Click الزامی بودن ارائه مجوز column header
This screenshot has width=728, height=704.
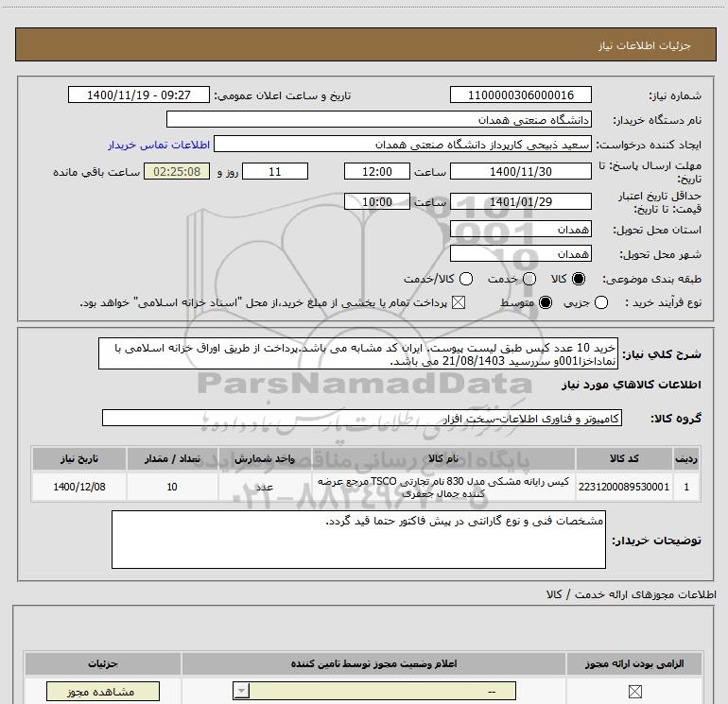coord(634,663)
